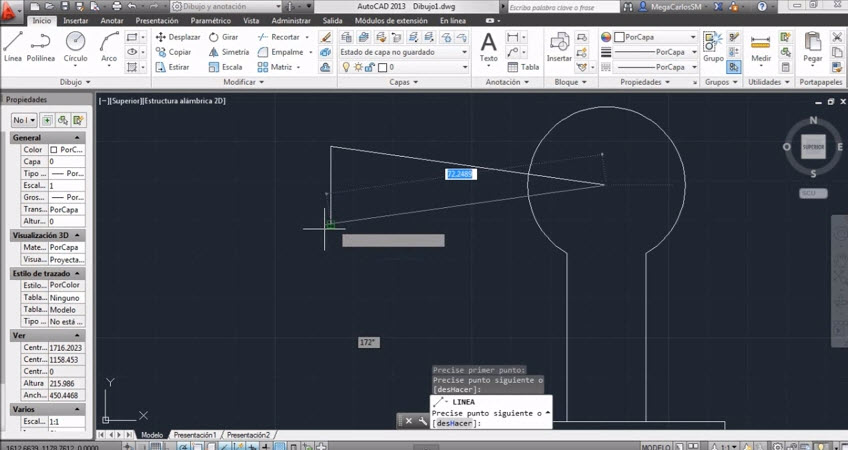This screenshot has height=450, width=848.
Task: Close the command line with X button
Action: pyautogui.click(x=409, y=421)
